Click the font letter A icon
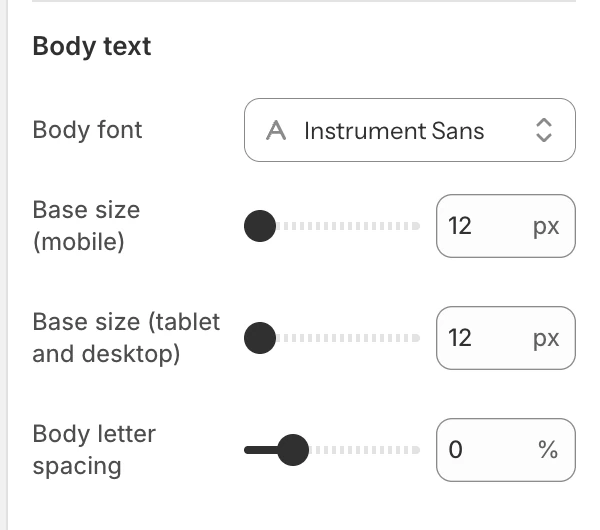 click(x=276, y=130)
